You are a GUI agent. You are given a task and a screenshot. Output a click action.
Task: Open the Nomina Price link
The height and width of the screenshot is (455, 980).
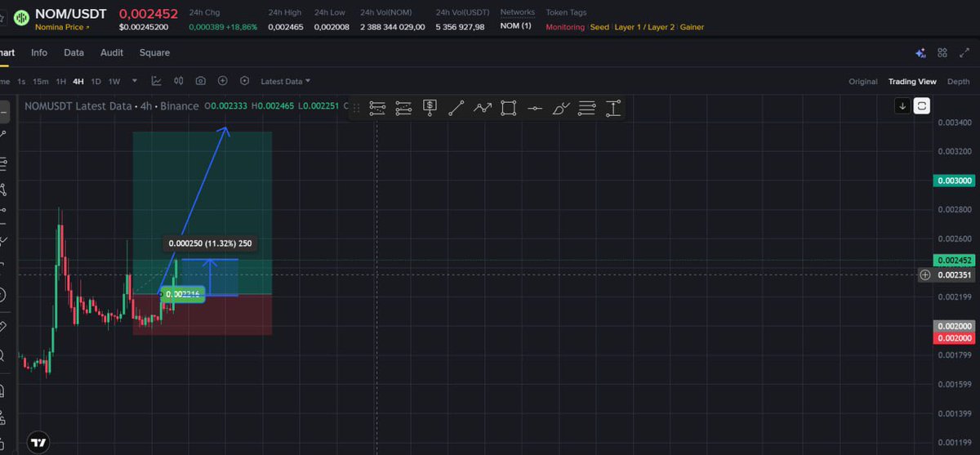tap(63, 28)
